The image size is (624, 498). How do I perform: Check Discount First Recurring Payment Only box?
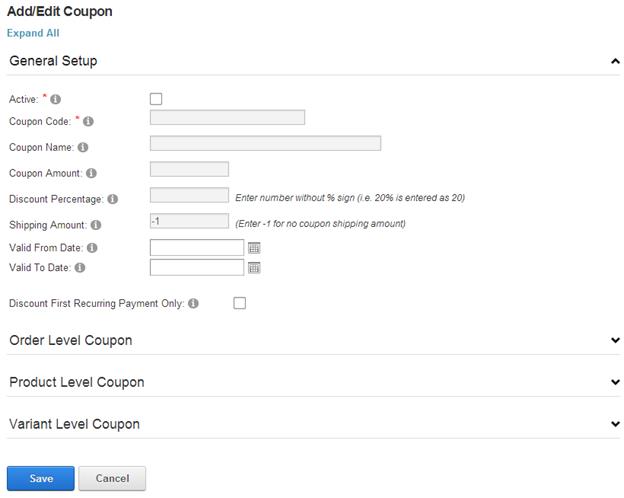[239, 303]
